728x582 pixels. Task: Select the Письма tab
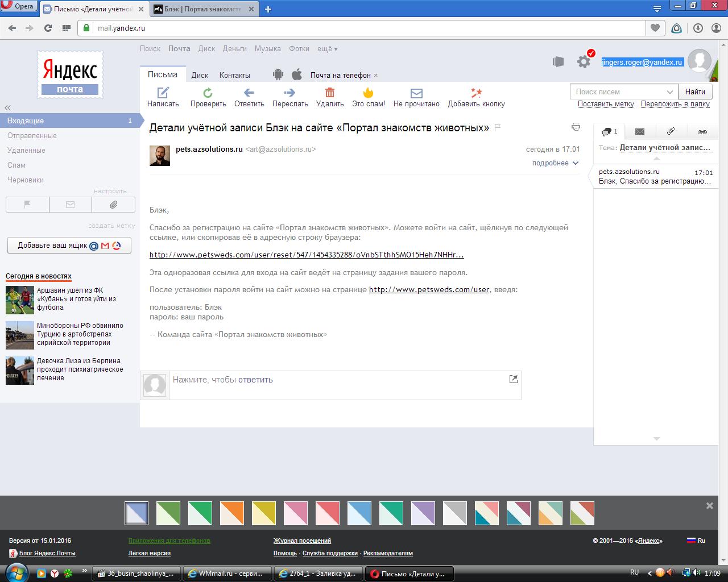163,74
